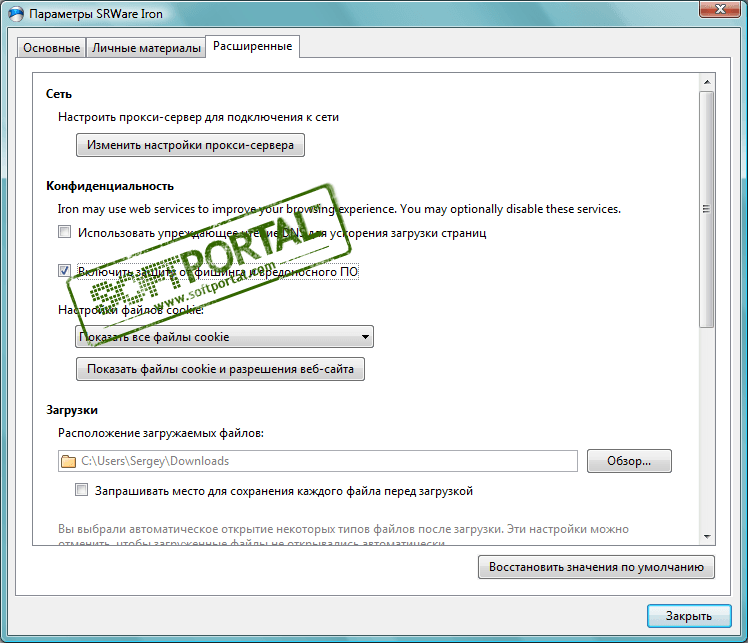Check ask where to save each file
The height and width of the screenshot is (643, 748).
(82, 490)
